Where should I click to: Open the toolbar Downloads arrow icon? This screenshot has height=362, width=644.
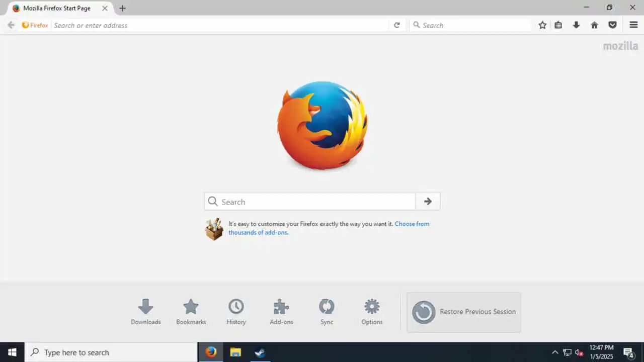point(577,25)
